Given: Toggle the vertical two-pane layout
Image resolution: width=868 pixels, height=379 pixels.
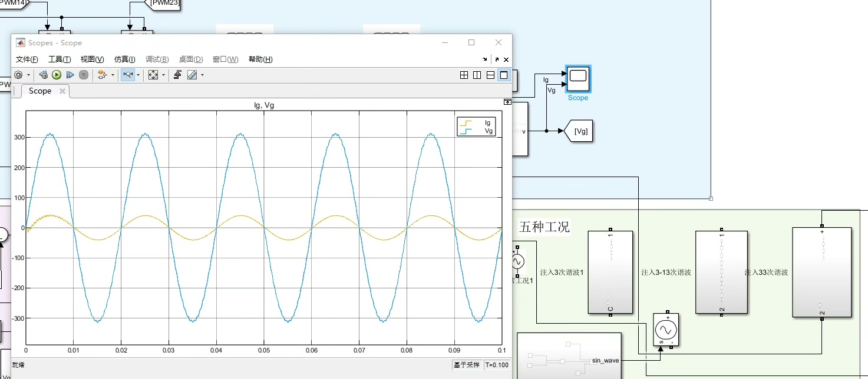Looking at the screenshot, I should pos(476,75).
